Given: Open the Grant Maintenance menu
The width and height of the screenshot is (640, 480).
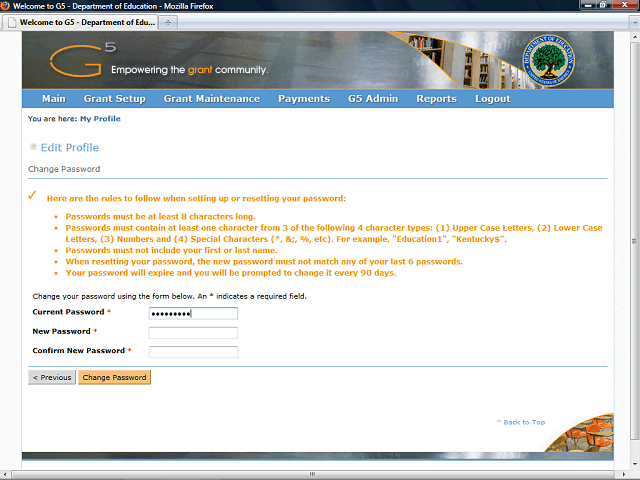Looking at the screenshot, I should point(212,99).
